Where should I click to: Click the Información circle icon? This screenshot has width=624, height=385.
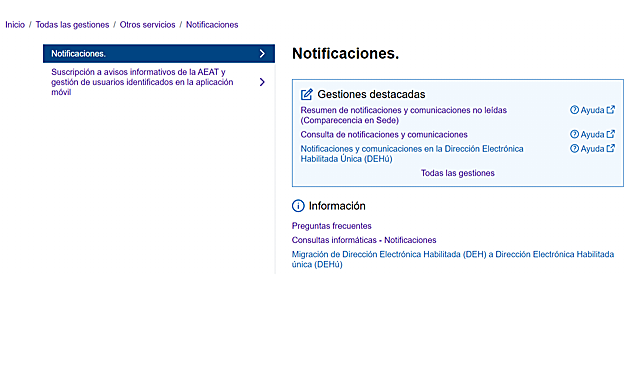pos(298,206)
